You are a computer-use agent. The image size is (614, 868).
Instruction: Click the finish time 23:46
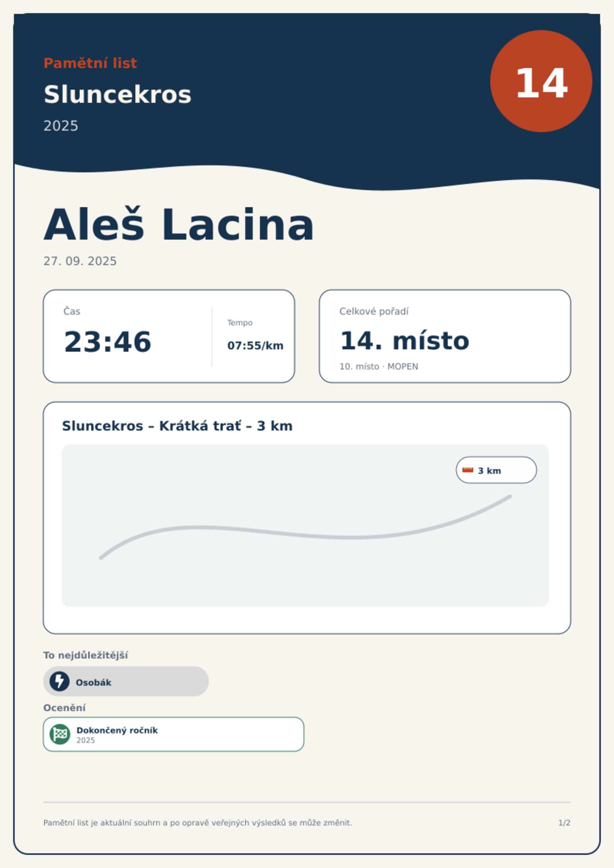107,342
